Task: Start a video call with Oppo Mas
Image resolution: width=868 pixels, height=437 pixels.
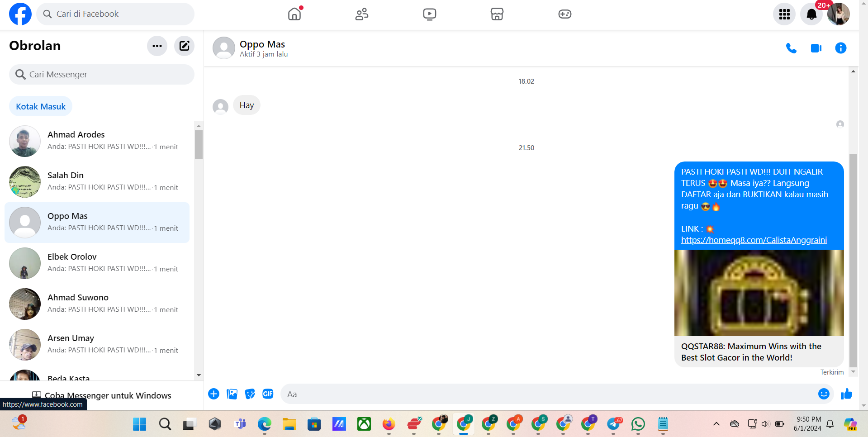Action: point(816,48)
